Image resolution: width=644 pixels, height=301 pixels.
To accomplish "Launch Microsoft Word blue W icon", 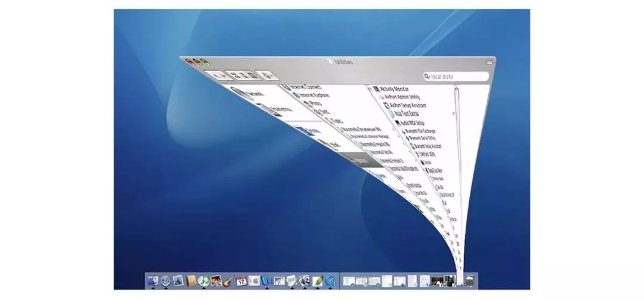I will pyautogui.click(x=267, y=281).
